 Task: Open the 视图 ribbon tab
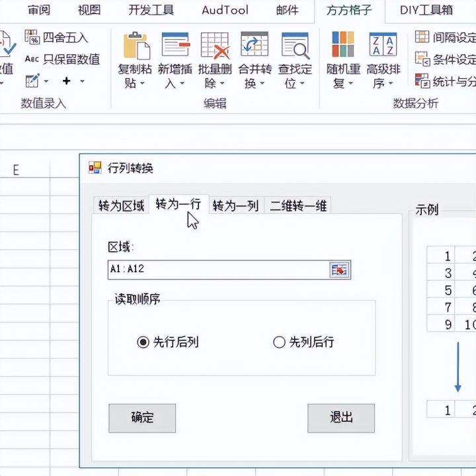click(89, 11)
